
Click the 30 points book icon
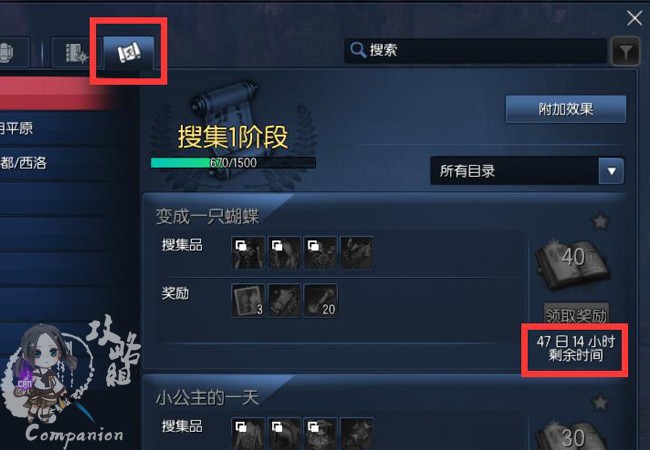click(572, 435)
